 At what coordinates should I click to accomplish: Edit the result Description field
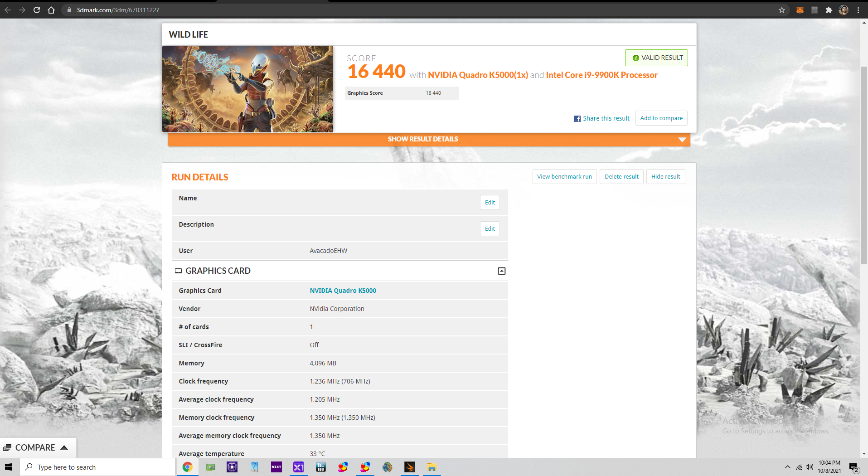(x=490, y=228)
